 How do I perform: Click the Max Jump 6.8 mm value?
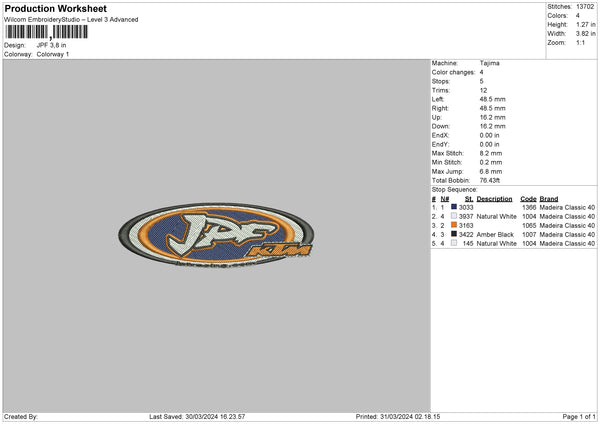point(491,171)
